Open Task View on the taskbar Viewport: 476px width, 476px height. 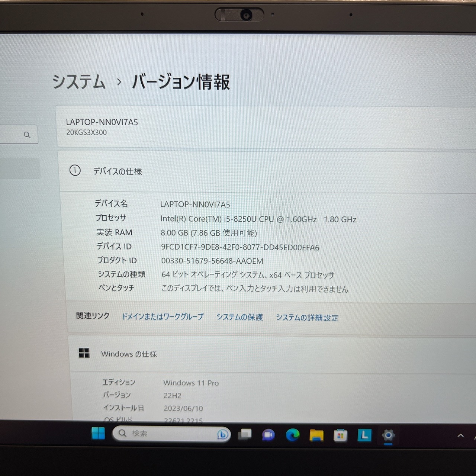(x=245, y=434)
